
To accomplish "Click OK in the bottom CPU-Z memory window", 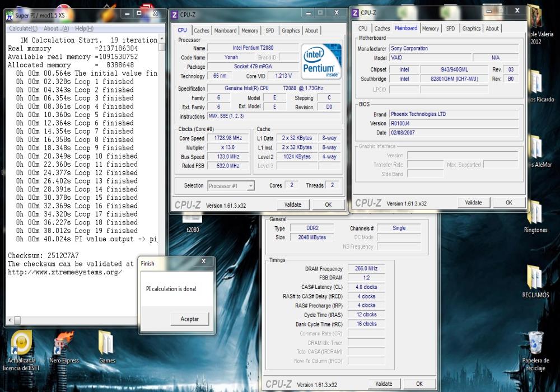I will [419, 384].
